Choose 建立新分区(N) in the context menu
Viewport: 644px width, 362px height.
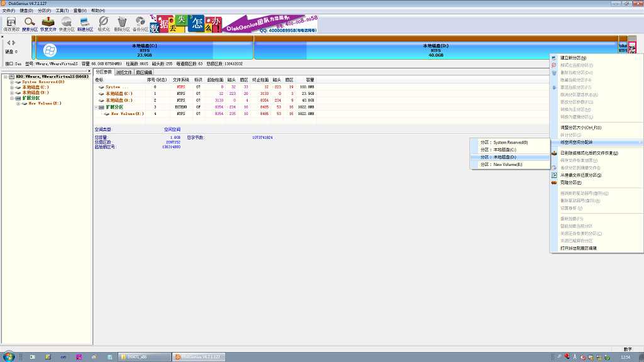pos(596,58)
